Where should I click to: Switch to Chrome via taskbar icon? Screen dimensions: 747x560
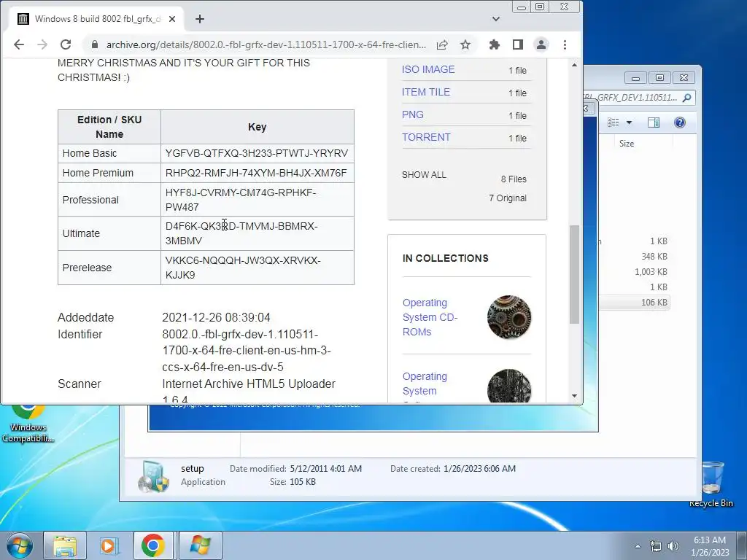153,545
